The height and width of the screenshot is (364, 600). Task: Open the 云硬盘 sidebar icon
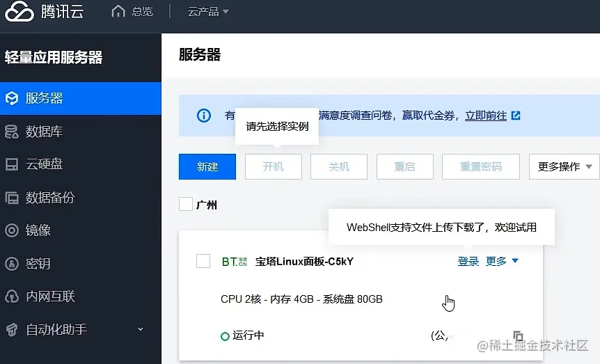coord(11,164)
